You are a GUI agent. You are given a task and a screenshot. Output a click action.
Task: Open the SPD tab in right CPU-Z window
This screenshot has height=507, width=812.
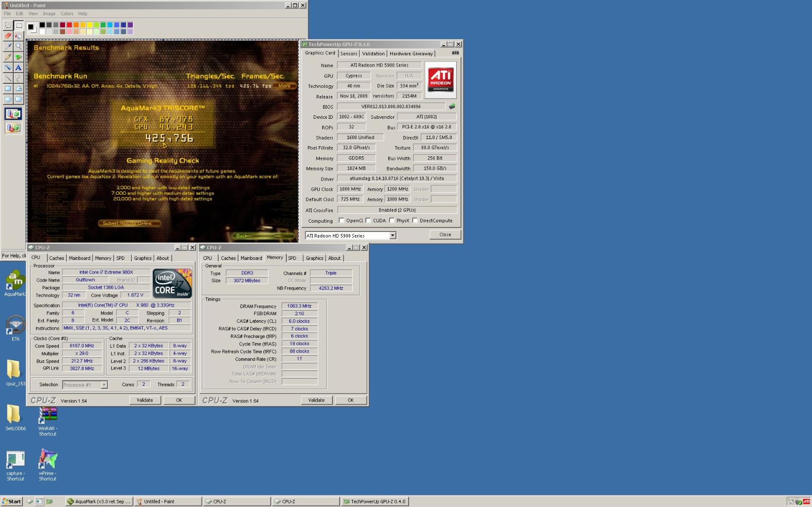[292, 258]
